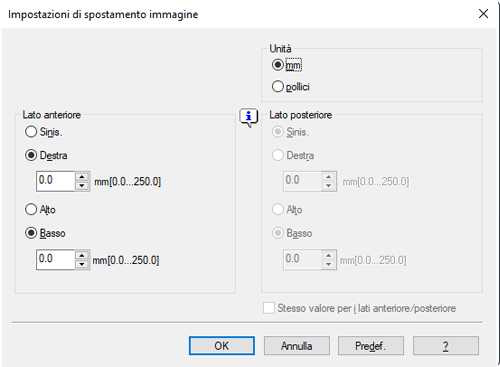The image size is (500, 367).
Task: Open help with the ? button
Action: pos(446,346)
